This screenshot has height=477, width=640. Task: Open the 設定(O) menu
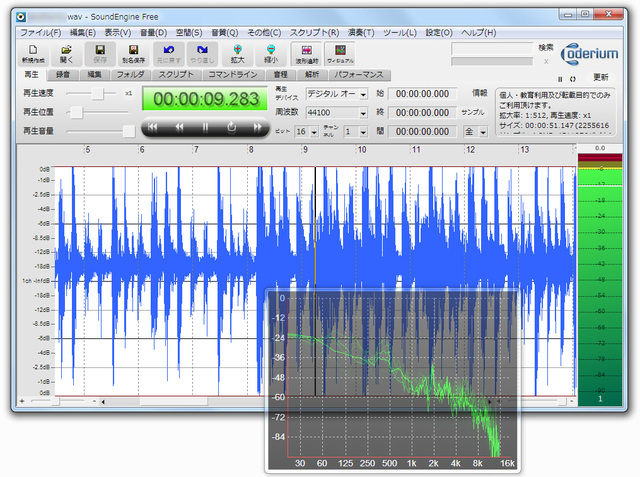[439, 33]
